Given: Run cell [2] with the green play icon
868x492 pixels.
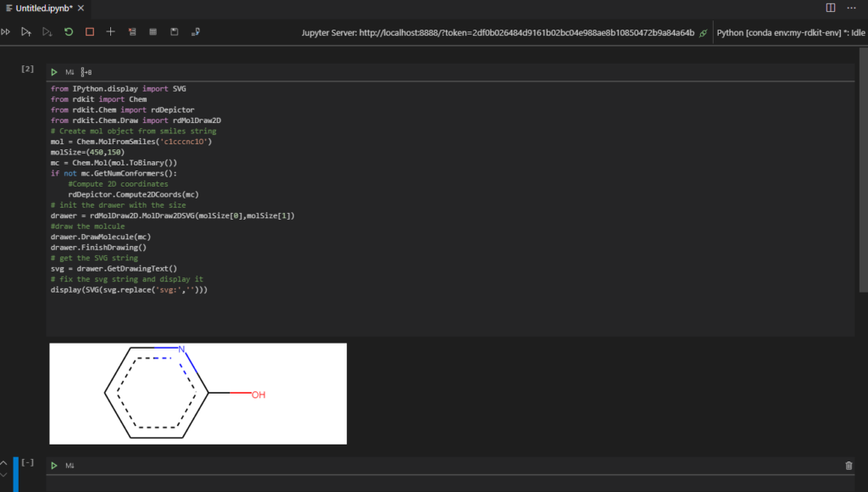Looking at the screenshot, I should click(x=54, y=72).
